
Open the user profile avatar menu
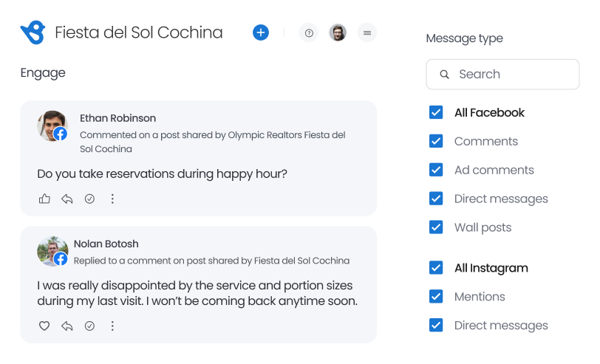click(338, 32)
